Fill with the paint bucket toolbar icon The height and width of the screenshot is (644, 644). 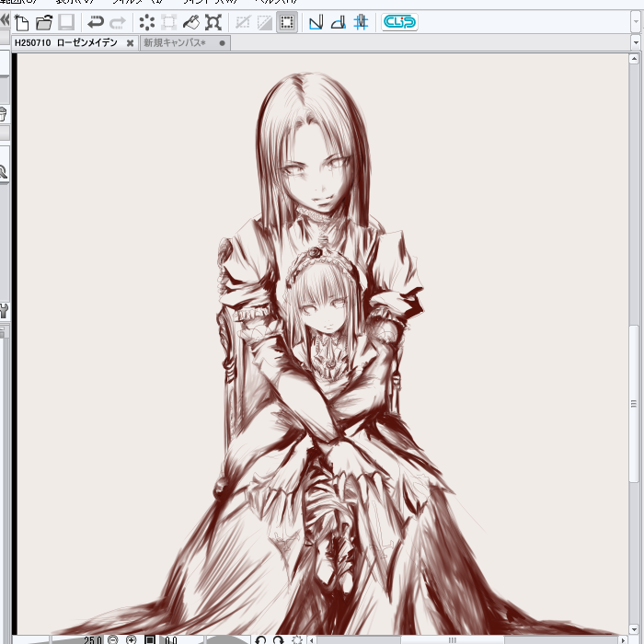(x=191, y=22)
